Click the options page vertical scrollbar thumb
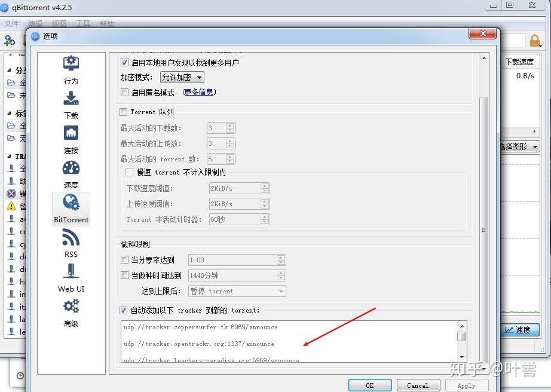The height and width of the screenshot is (392, 551). coord(484,230)
